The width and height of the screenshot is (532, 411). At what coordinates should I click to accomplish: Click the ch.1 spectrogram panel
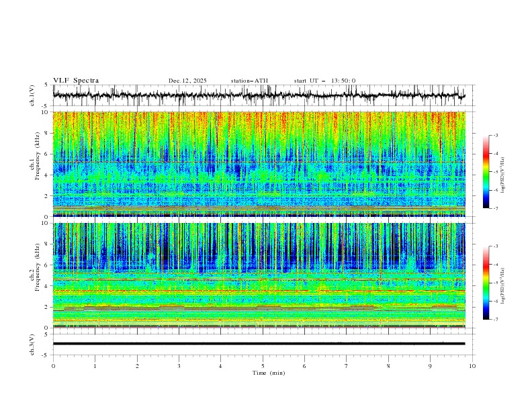(259, 164)
